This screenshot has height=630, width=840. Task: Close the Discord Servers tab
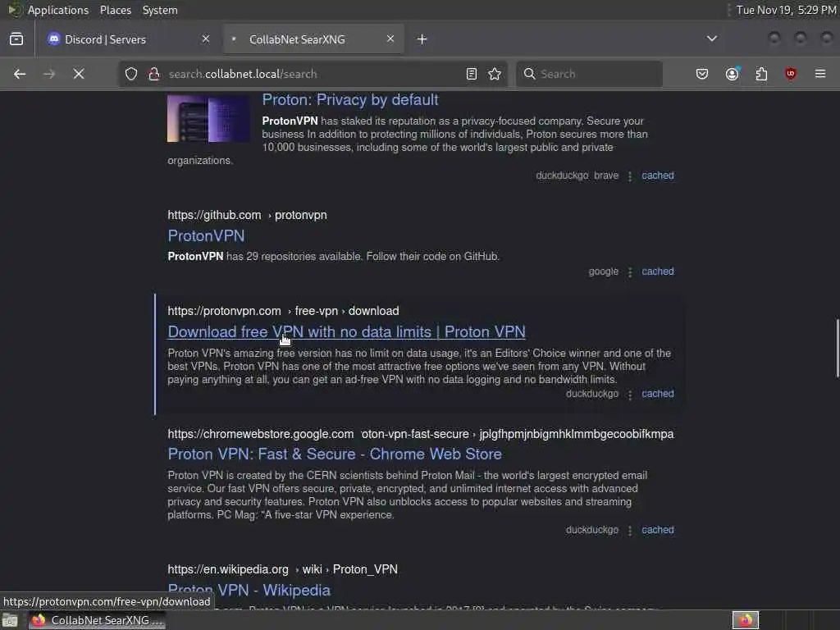[x=206, y=39]
